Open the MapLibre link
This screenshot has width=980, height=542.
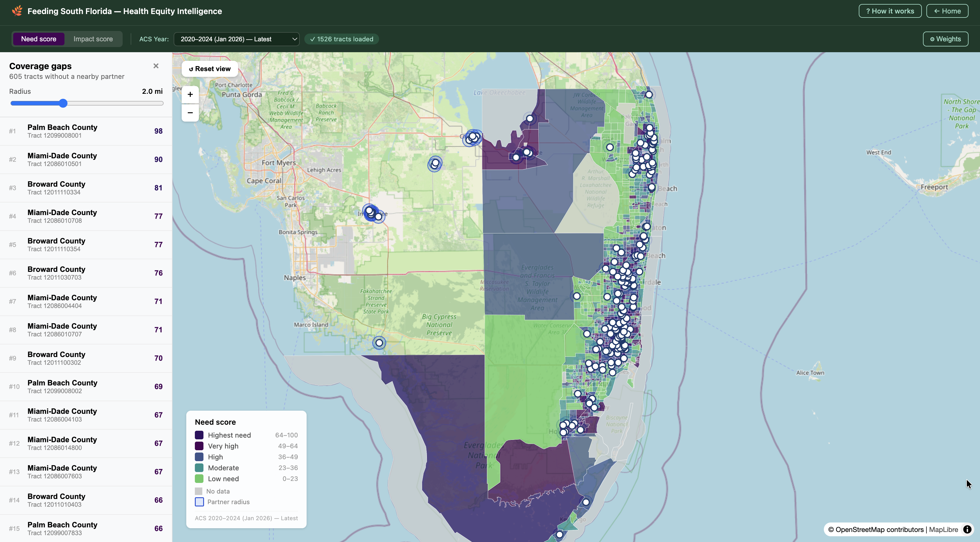point(944,529)
